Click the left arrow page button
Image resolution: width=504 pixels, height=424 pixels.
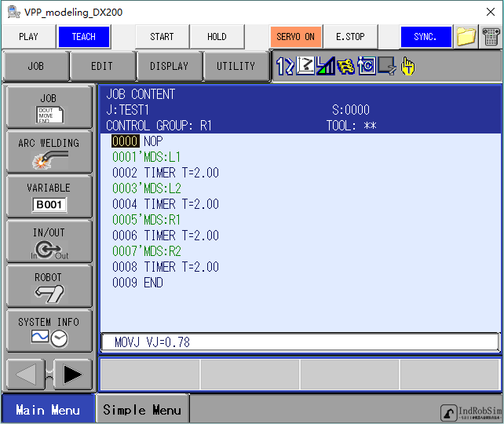click(26, 375)
